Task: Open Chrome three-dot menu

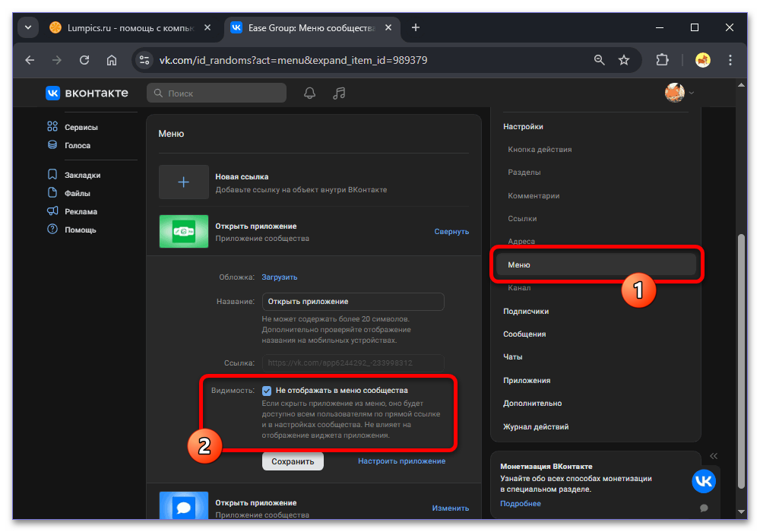Action: point(730,60)
